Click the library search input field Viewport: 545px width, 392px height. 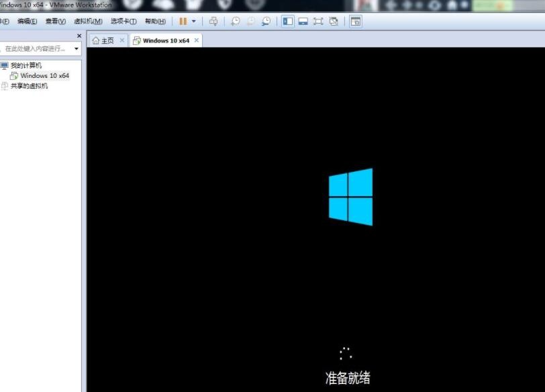(35, 49)
